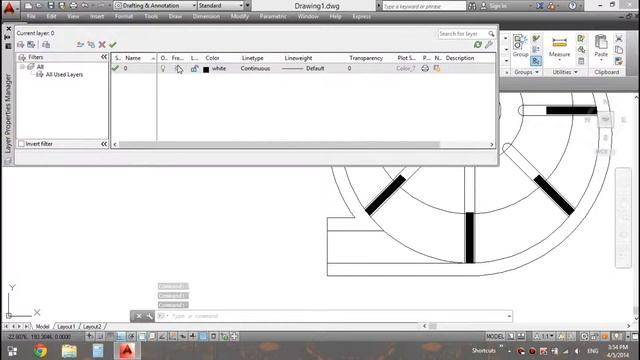The image size is (640, 360).
Task: Toggle Plot printer icon for layer 0
Action: (x=425, y=69)
